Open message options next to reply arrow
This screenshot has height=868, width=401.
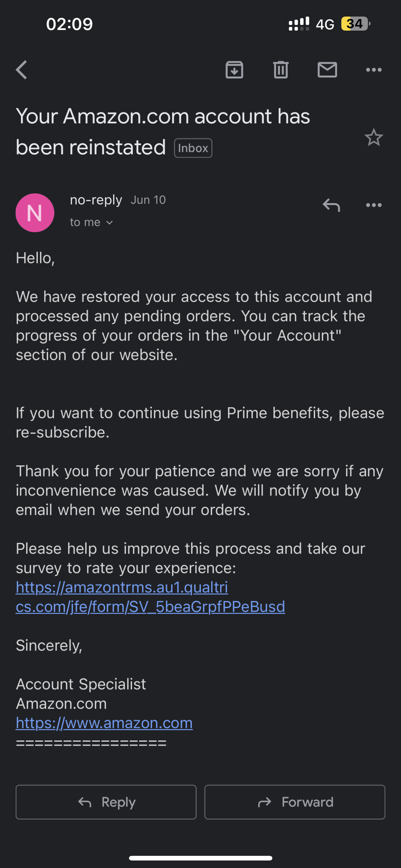pyautogui.click(x=374, y=205)
